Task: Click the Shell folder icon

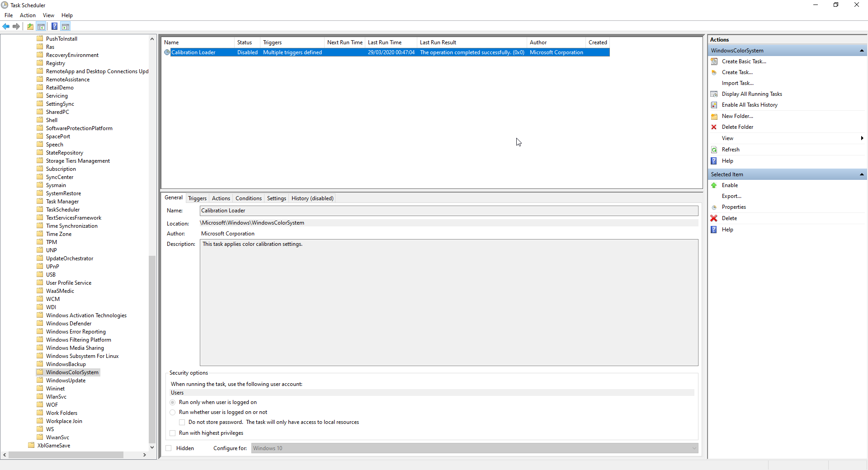Action: 40,120
